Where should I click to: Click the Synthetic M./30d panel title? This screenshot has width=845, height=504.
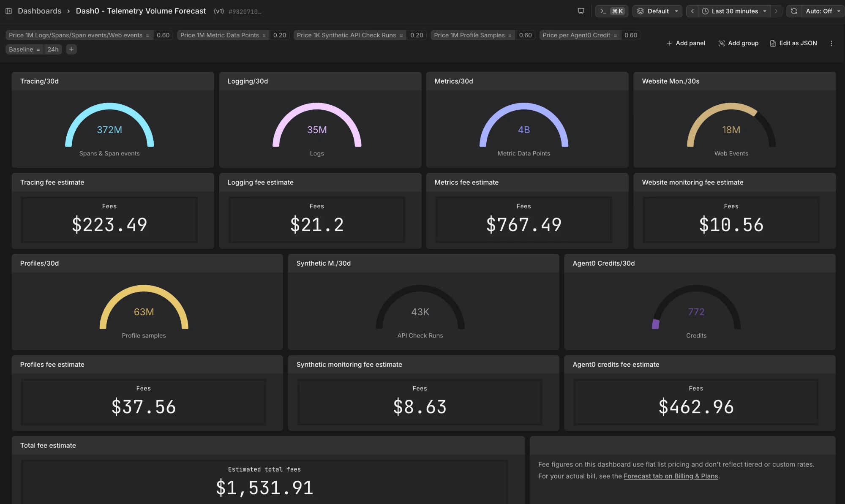coord(324,263)
